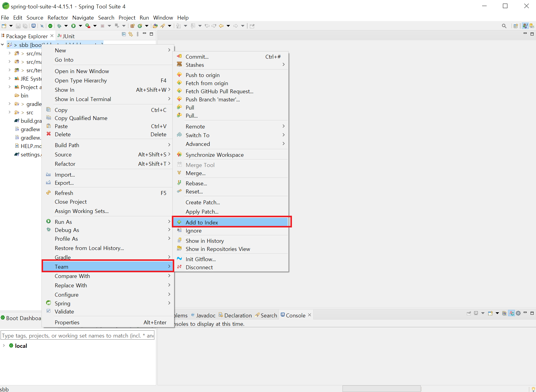Click the Run with coverage/external tools icon
Screen dimensions: 536x392
[x=88, y=26]
